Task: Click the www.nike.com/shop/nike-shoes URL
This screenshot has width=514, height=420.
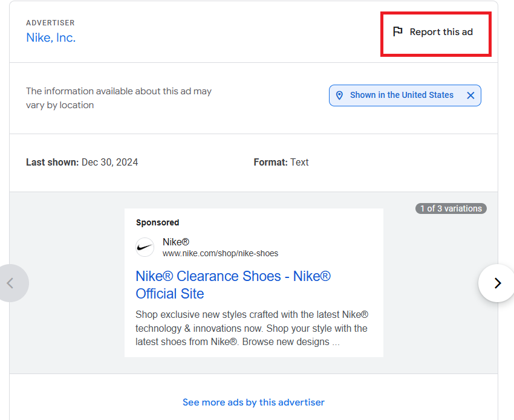Action: tap(220, 254)
